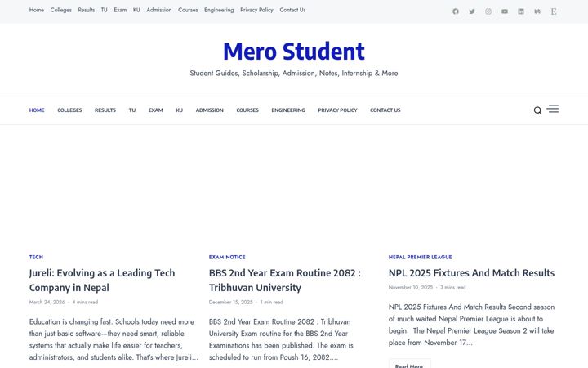Open the Medium social icon
This screenshot has height=368, width=588.
(x=537, y=11)
